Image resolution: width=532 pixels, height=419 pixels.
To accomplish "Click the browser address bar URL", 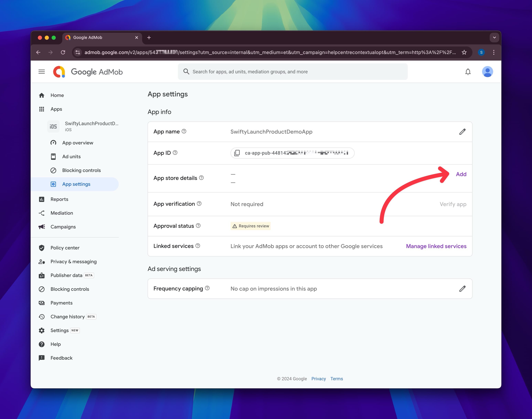I will tap(270, 52).
